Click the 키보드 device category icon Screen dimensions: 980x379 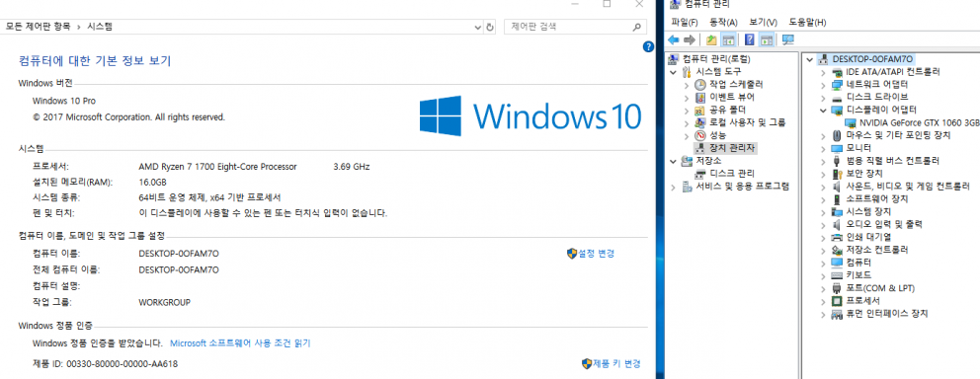click(x=837, y=275)
